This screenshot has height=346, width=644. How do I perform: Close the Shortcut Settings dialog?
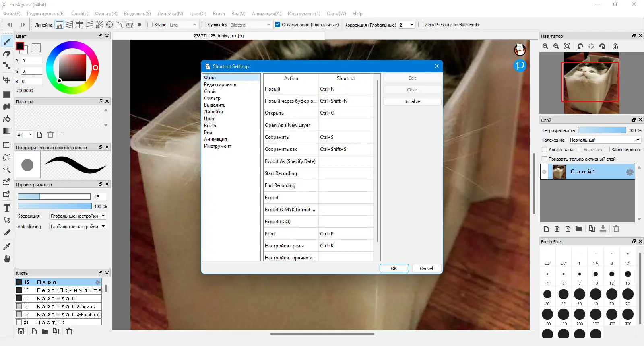tap(437, 66)
